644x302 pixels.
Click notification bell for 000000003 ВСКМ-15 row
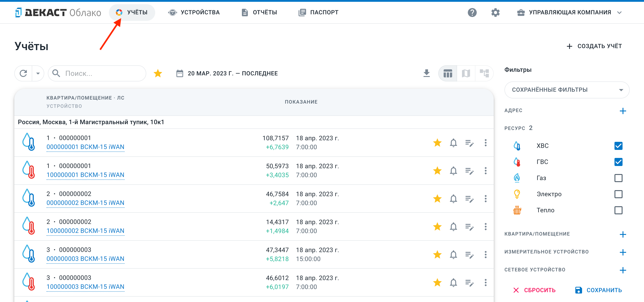pyautogui.click(x=453, y=255)
